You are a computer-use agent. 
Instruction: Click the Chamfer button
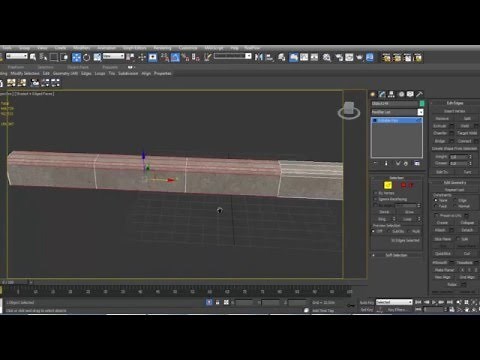(440, 133)
